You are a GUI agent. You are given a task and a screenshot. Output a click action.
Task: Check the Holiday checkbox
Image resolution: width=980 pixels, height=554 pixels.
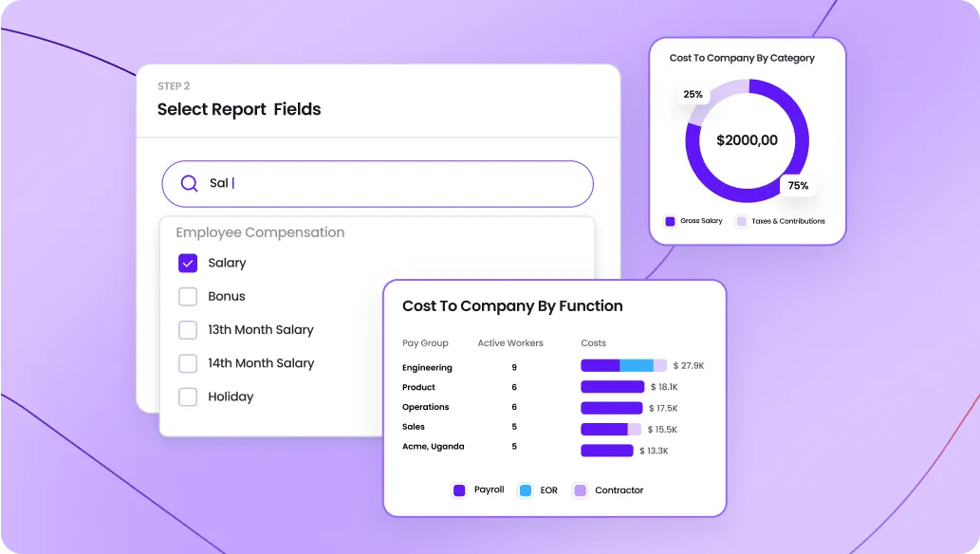point(187,397)
